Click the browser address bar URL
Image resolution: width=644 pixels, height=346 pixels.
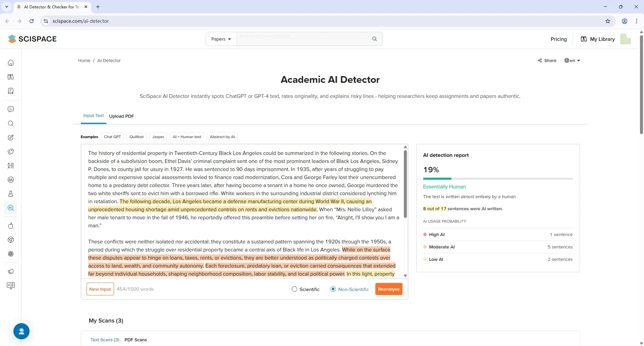pos(80,21)
